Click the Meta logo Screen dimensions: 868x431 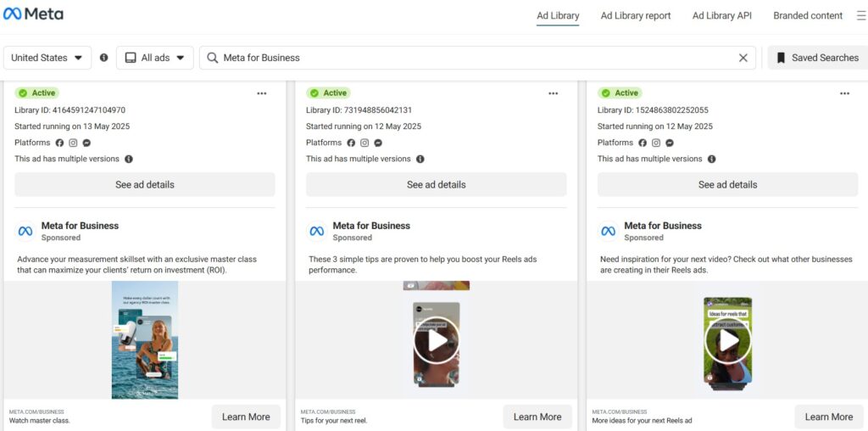pos(33,14)
